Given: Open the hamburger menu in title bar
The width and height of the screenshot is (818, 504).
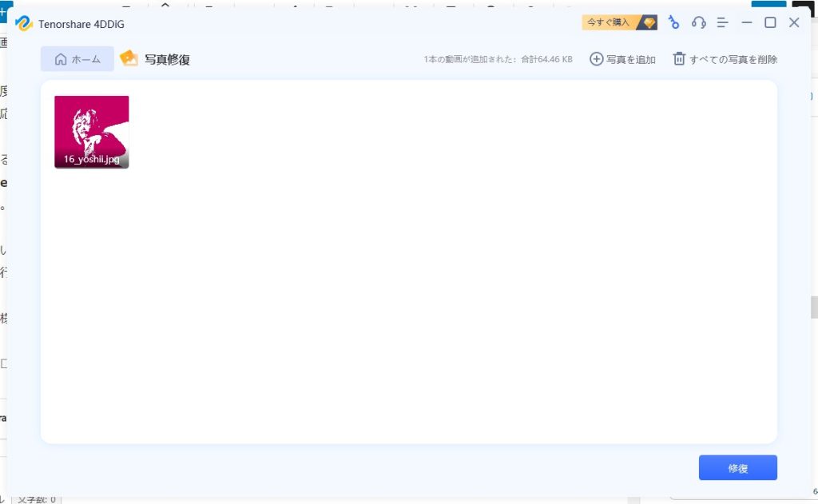Looking at the screenshot, I should pos(722,22).
